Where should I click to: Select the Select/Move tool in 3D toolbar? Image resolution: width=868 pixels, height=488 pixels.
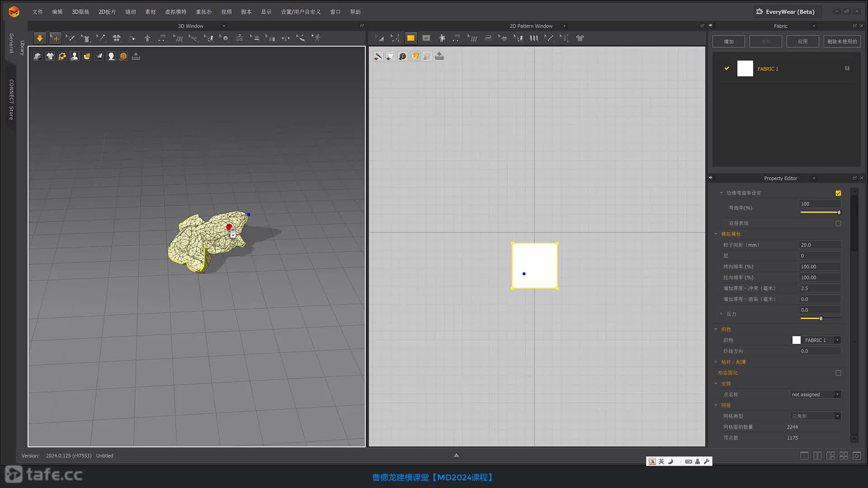click(55, 38)
